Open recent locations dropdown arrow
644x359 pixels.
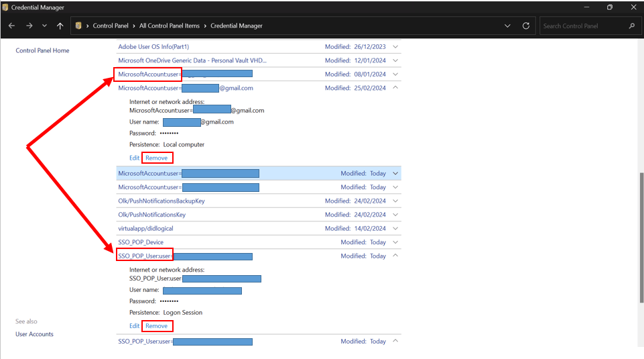[x=44, y=26]
